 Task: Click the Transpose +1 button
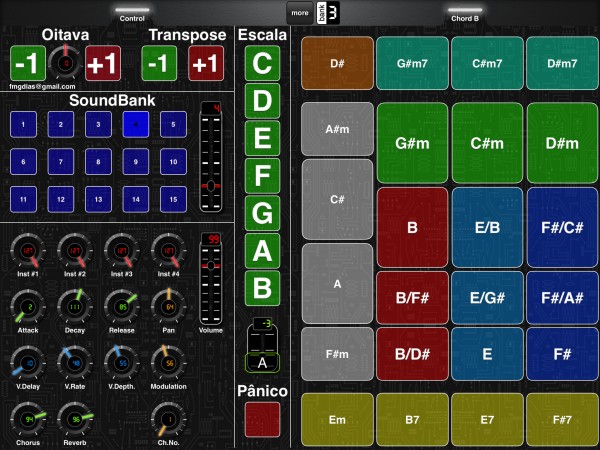tap(206, 63)
